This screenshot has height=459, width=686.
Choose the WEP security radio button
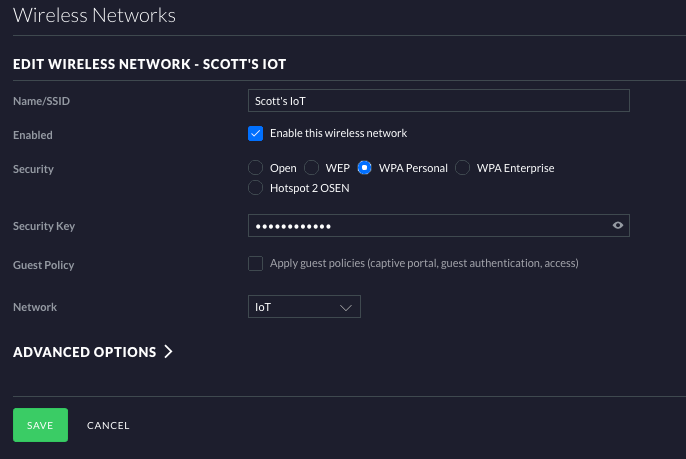click(312, 168)
